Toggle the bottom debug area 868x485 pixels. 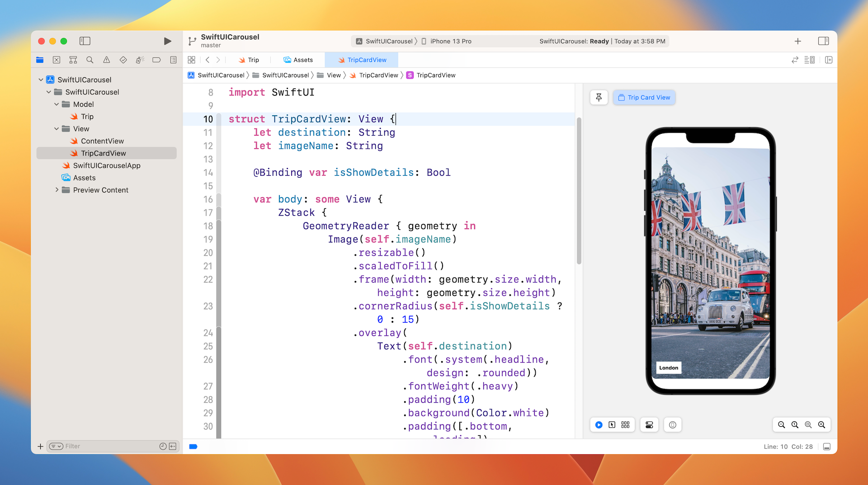click(827, 447)
